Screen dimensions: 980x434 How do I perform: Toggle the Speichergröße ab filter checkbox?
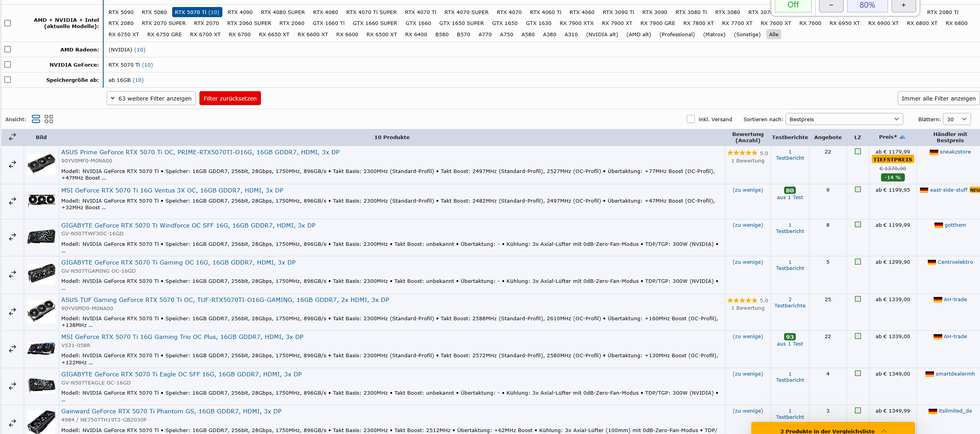point(7,79)
